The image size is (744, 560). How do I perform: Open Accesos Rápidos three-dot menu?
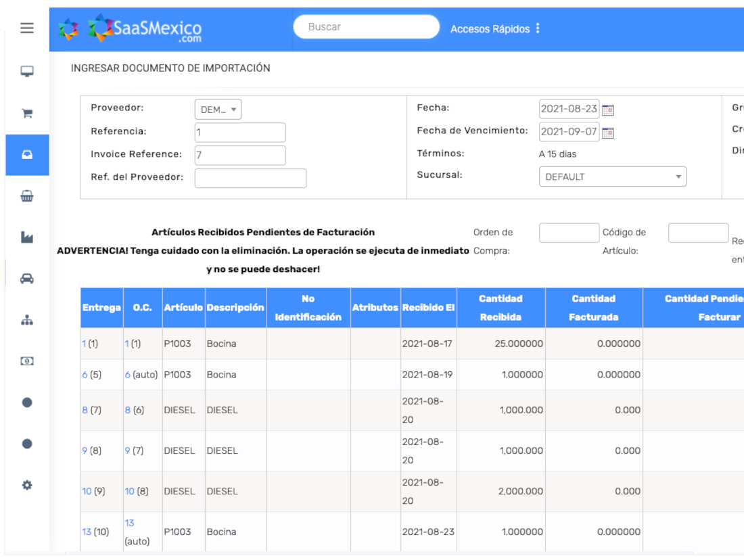point(538,28)
